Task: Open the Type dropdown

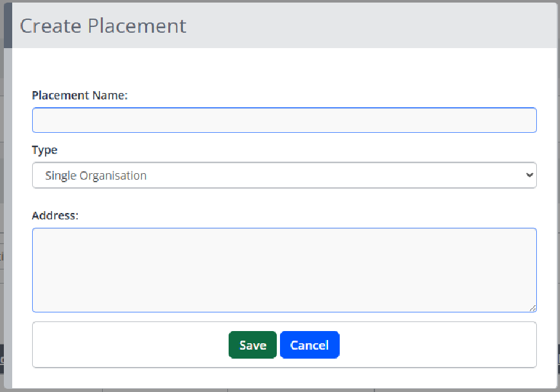Action: point(284,175)
